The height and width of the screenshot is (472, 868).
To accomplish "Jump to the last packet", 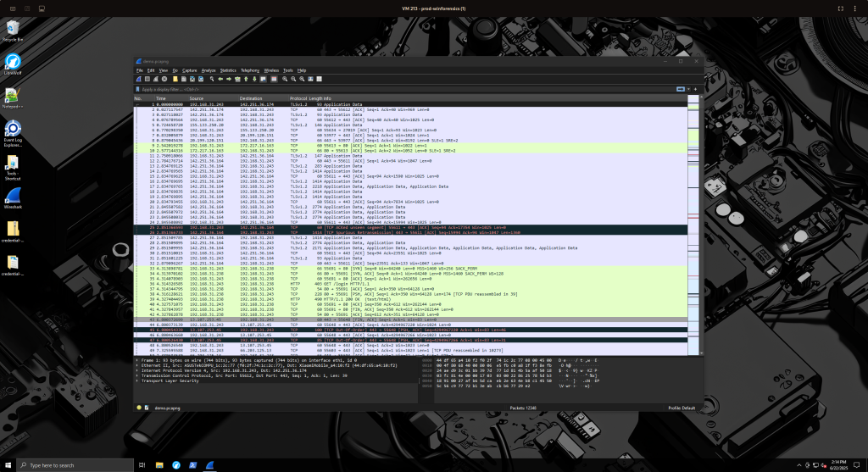I will point(254,79).
